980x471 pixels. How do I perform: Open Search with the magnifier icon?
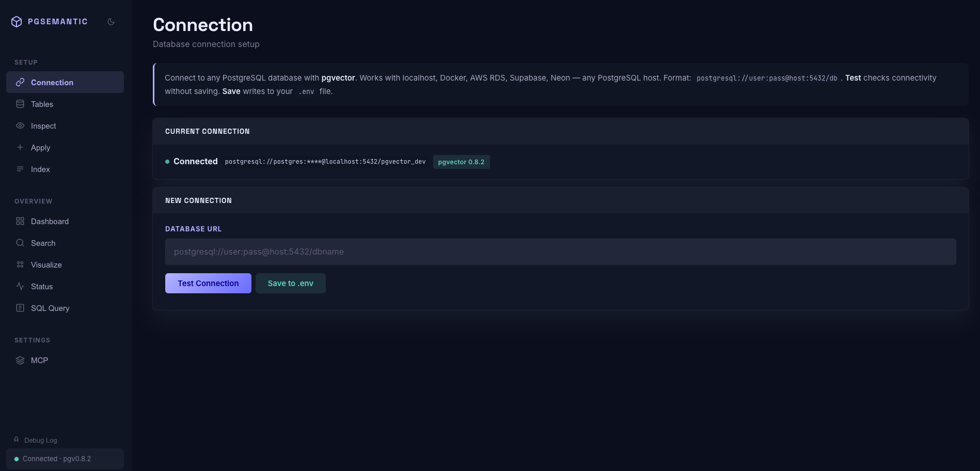coord(20,243)
